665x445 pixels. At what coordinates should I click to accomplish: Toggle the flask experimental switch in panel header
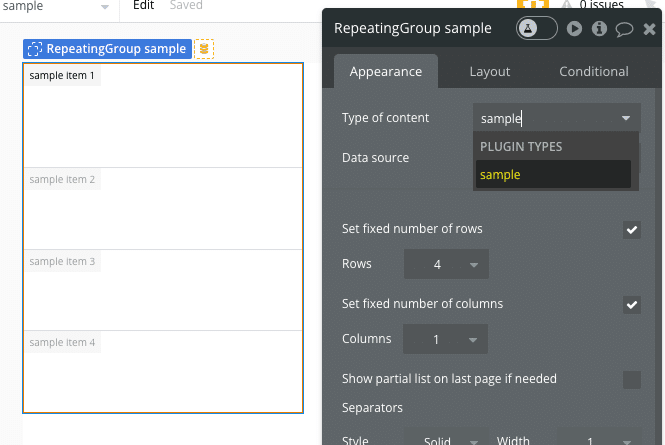537,28
